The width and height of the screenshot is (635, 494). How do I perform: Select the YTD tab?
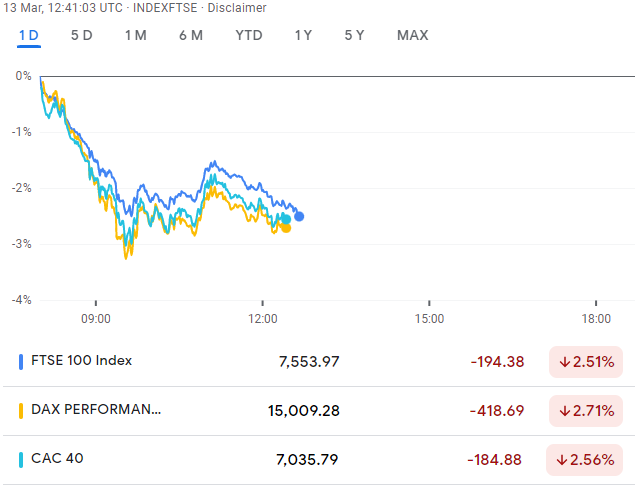pos(248,35)
